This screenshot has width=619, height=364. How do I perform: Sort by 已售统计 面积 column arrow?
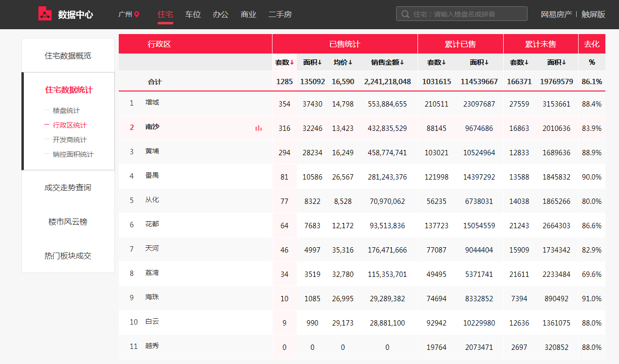tap(320, 62)
